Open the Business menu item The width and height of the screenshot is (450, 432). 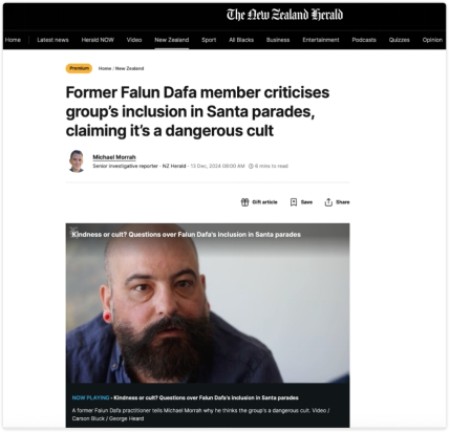tap(278, 40)
